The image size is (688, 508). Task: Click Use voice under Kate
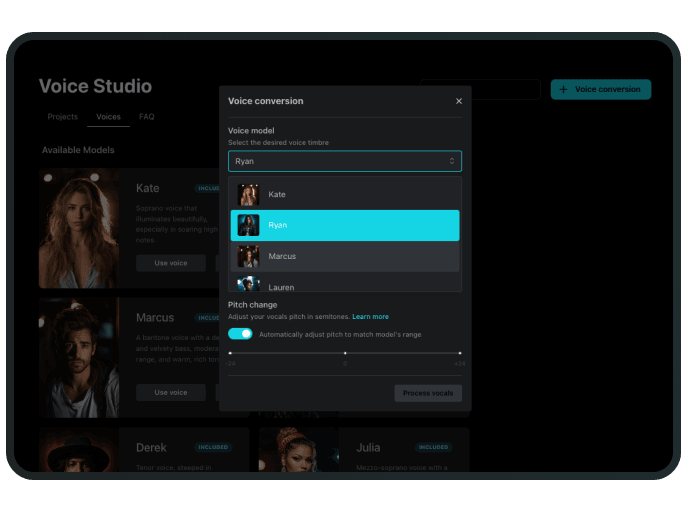pos(171,263)
